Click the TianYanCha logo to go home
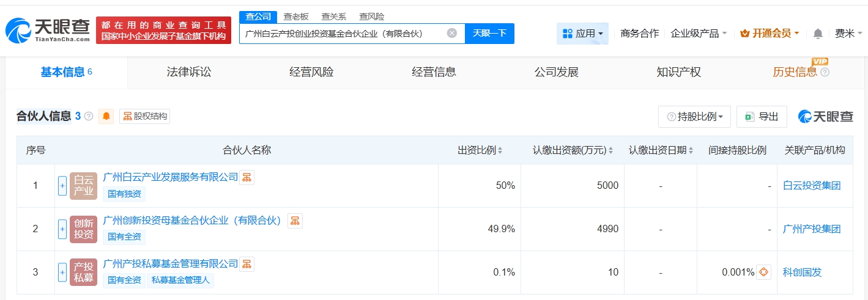 (x=48, y=30)
